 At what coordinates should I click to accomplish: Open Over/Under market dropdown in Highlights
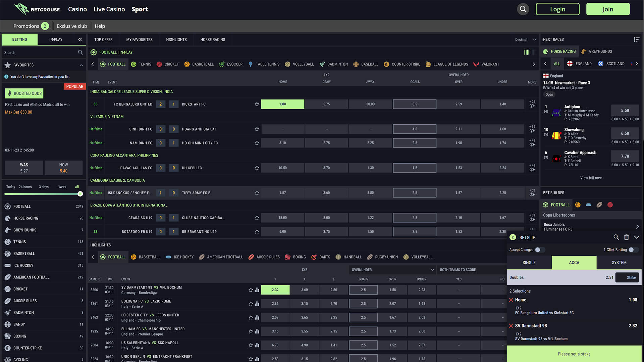392,270
